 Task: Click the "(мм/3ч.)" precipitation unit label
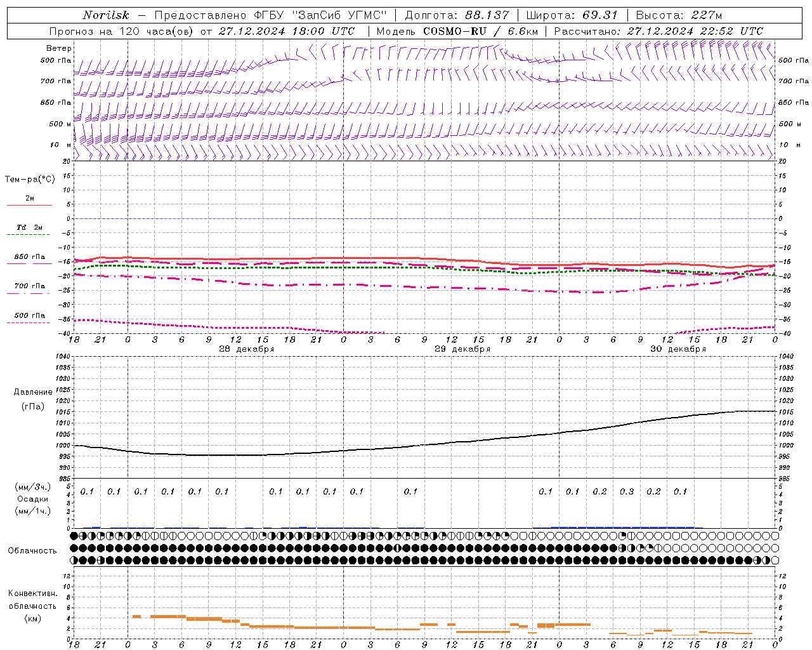(33, 487)
